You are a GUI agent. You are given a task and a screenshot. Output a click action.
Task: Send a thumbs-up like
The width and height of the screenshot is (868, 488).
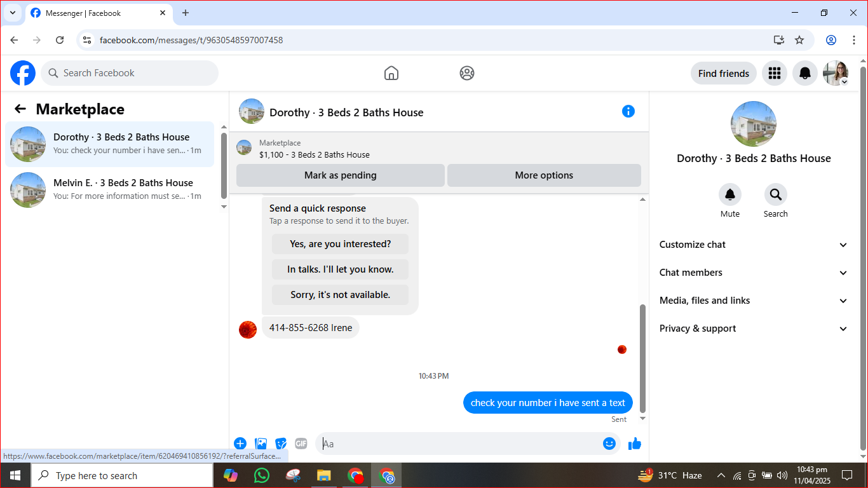tap(635, 444)
